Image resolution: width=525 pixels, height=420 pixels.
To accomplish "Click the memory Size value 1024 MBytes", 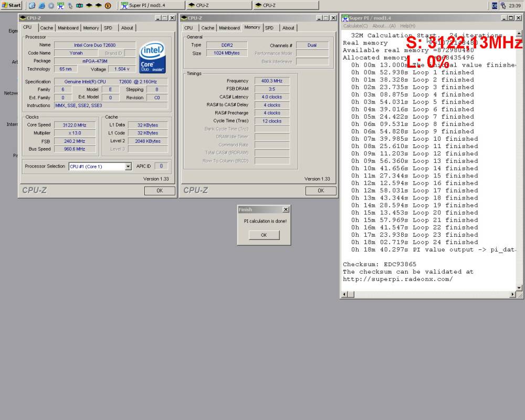I will 227,53.
